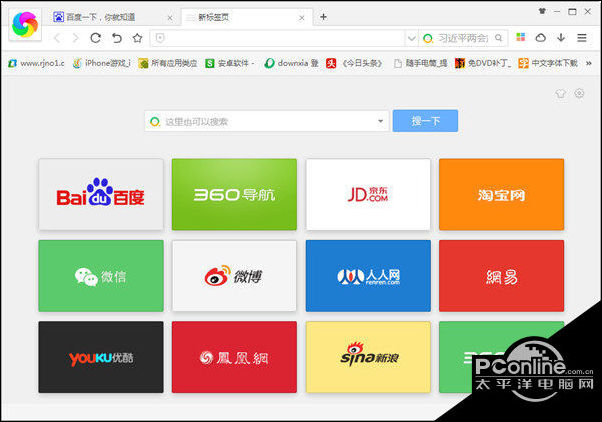Viewport: 602px width, 422px height.
Task: Expand the page search box dropdown
Action: (x=381, y=121)
